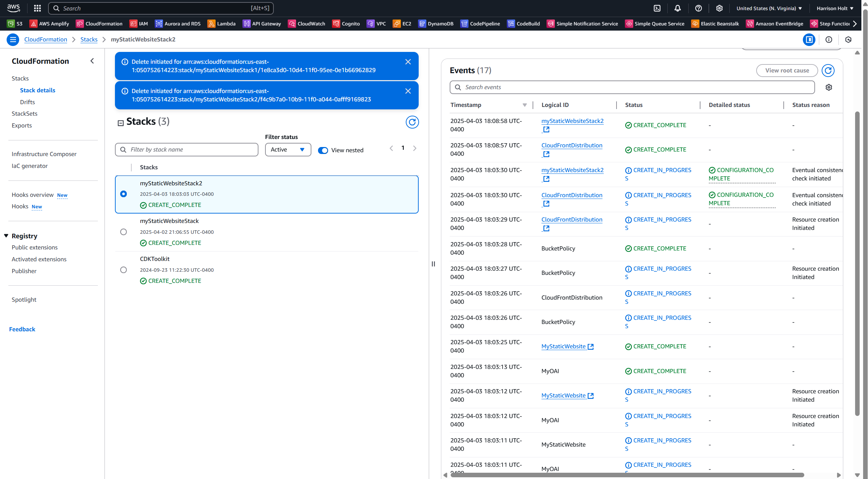Open StackSets in side navigation
Viewport: 868px width, 479px height.
coord(24,114)
